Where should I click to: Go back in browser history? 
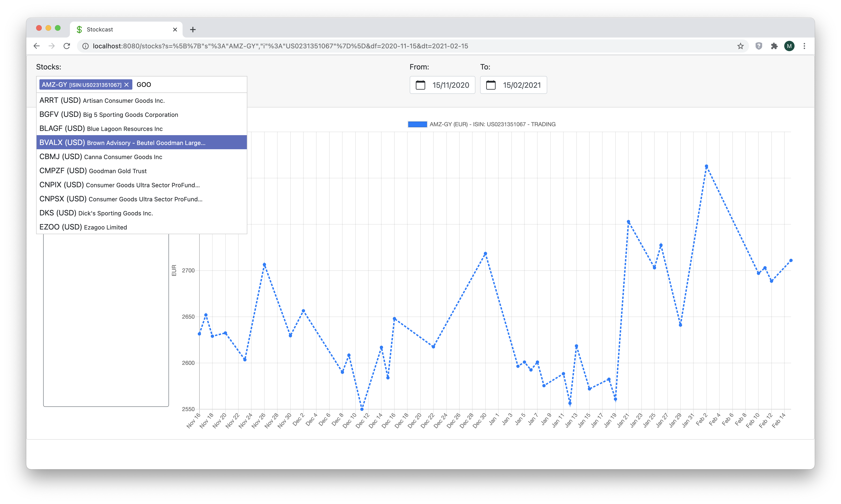pyautogui.click(x=37, y=46)
